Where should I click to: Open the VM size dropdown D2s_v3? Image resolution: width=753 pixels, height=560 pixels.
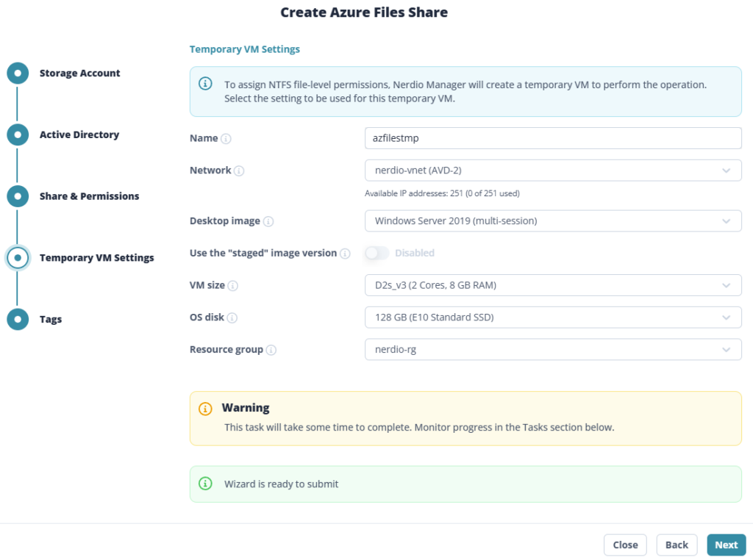click(553, 285)
